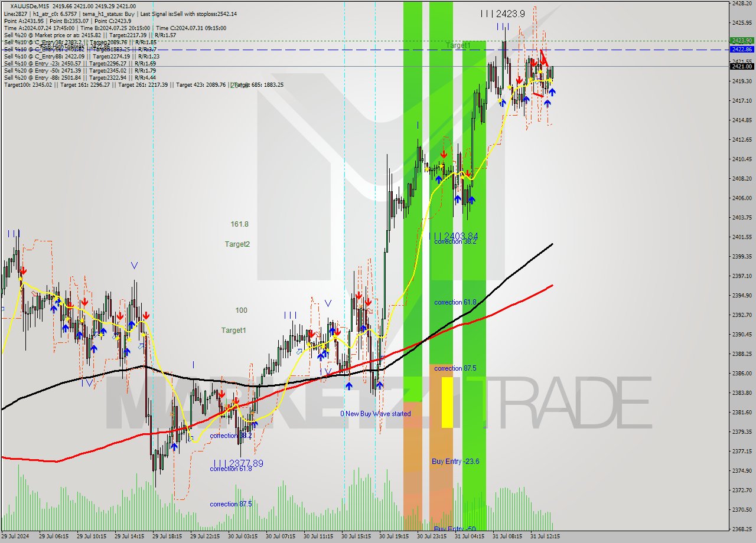The image size is (756, 543).
Task: Click the 2379.35 price axis label
Action: tap(741, 431)
